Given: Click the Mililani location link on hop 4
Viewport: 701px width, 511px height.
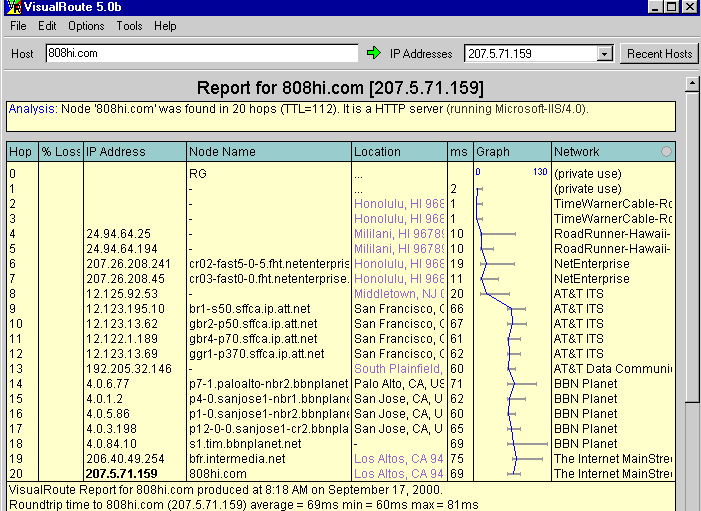Looking at the screenshot, I should (399, 234).
